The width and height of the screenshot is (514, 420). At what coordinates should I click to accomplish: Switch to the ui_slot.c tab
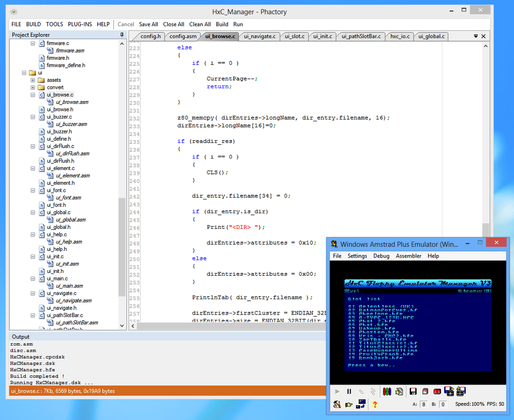click(x=295, y=36)
